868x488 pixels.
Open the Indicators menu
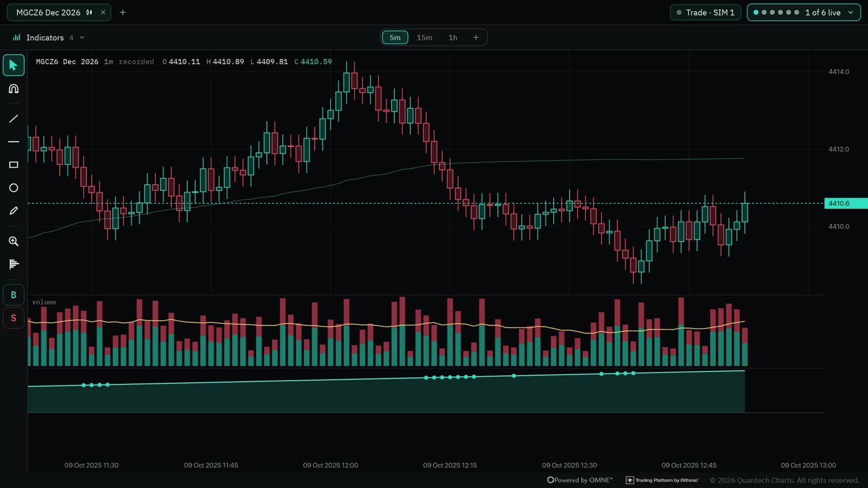pyautogui.click(x=49, y=37)
